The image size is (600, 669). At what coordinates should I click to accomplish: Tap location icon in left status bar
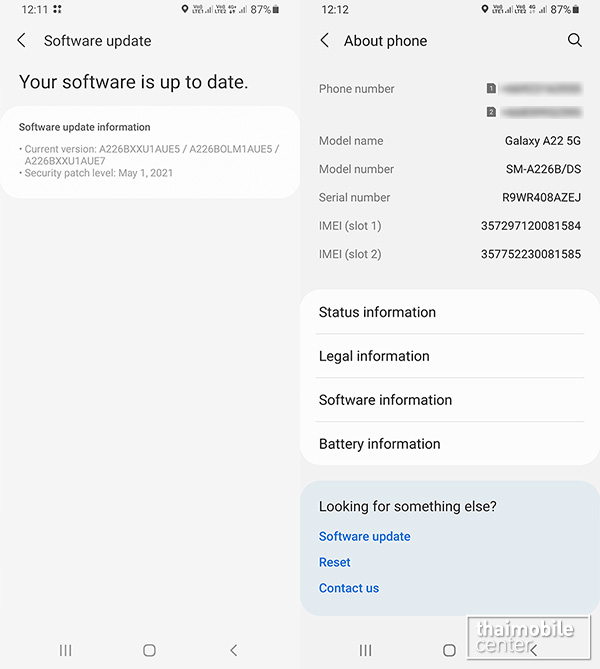pos(186,9)
